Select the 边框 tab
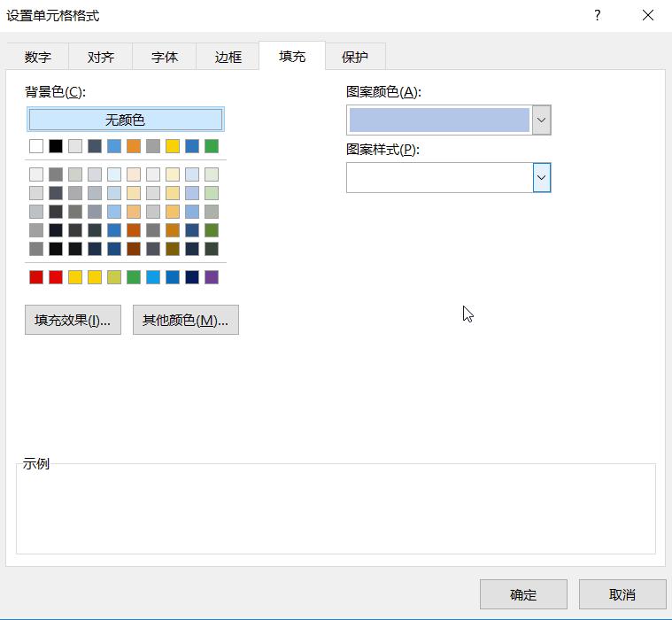 (x=228, y=57)
